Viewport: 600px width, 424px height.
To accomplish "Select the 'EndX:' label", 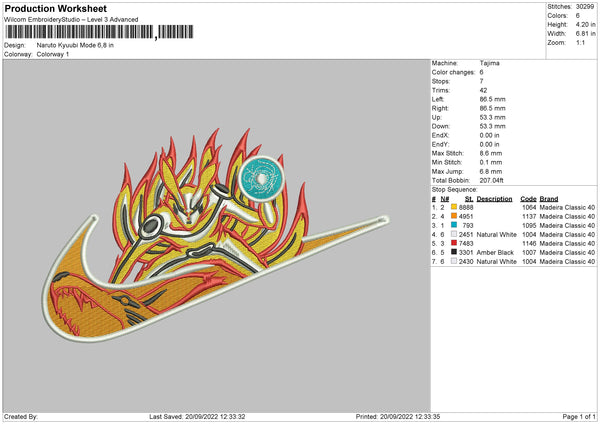I will tap(440, 135).
